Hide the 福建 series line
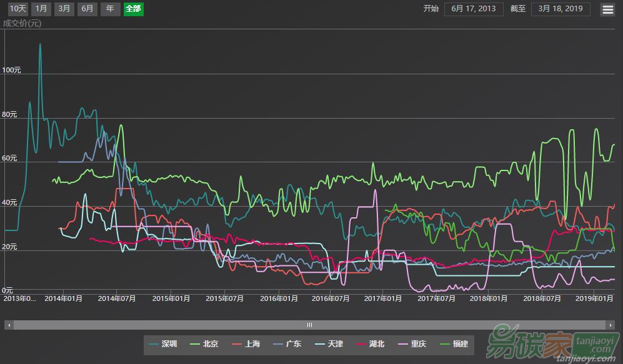 (455, 343)
